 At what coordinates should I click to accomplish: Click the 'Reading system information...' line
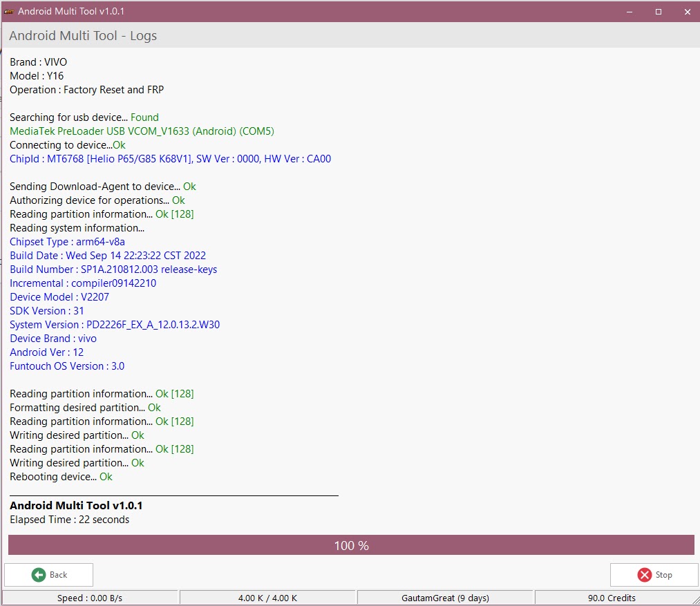77,228
